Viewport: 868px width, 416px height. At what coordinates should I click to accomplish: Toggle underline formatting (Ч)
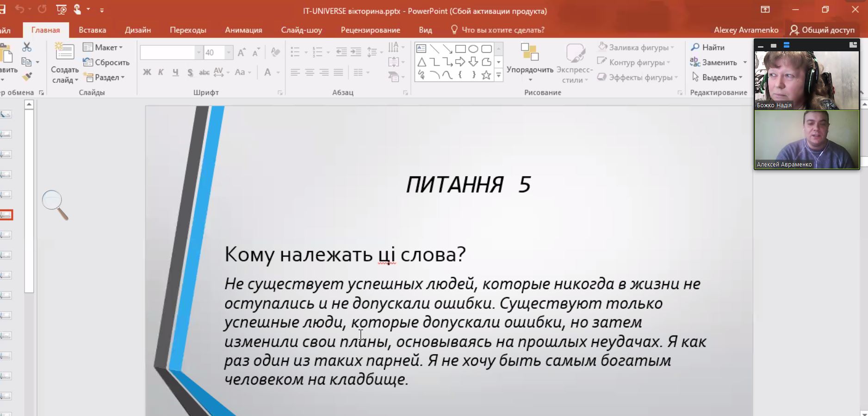[175, 72]
